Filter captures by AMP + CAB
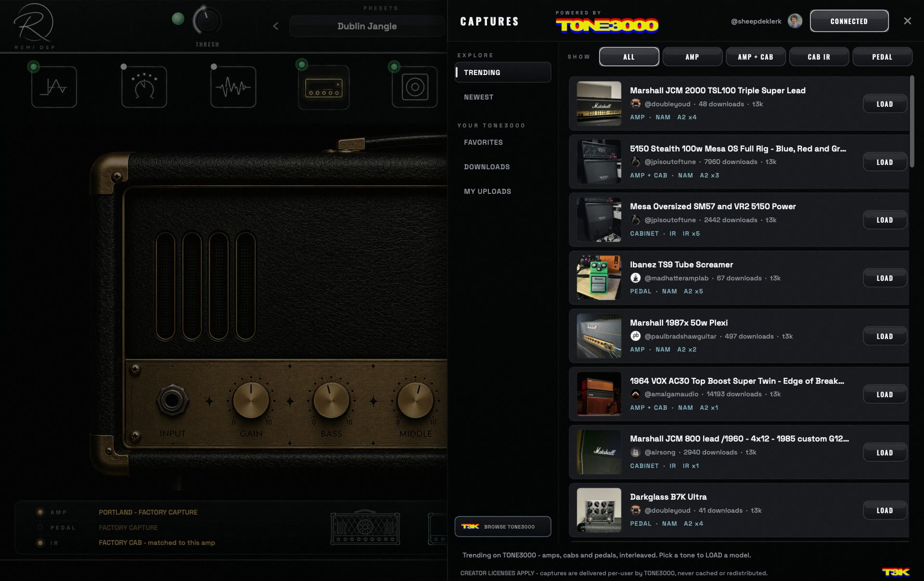This screenshot has height=581, width=924. (756, 57)
